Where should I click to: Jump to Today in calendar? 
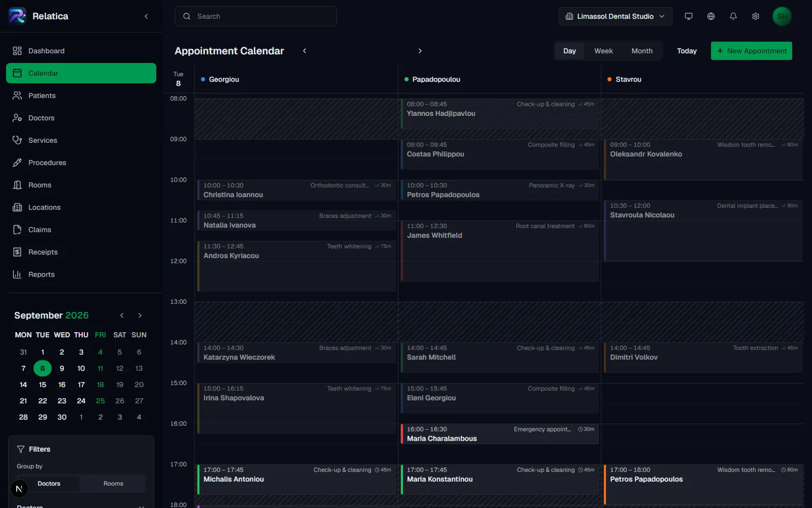[687, 51]
